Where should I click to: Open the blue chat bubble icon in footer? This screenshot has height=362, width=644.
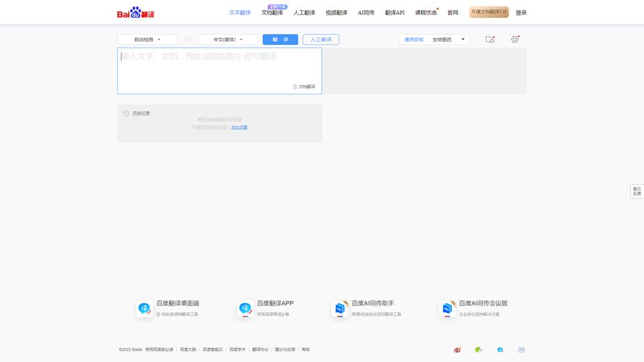(500, 350)
